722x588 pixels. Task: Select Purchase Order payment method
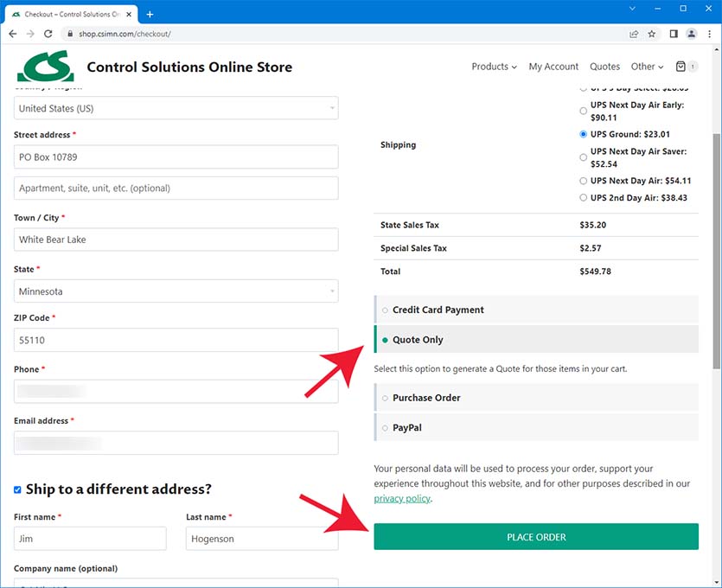coord(385,398)
